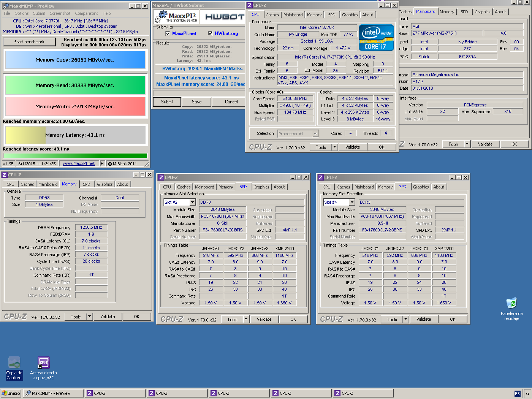Open the Comparisons menu in MaxxMEM
532x399 pixels.
coord(87,13)
